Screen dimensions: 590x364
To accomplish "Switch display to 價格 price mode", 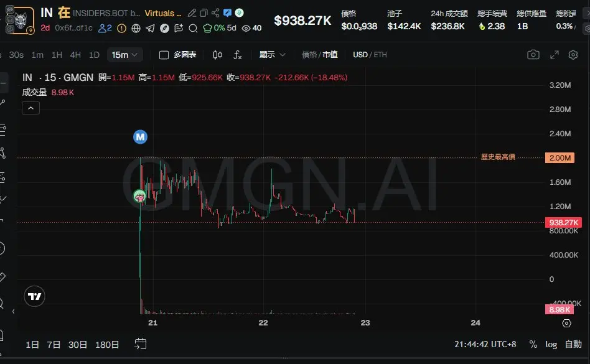I will click(309, 55).
